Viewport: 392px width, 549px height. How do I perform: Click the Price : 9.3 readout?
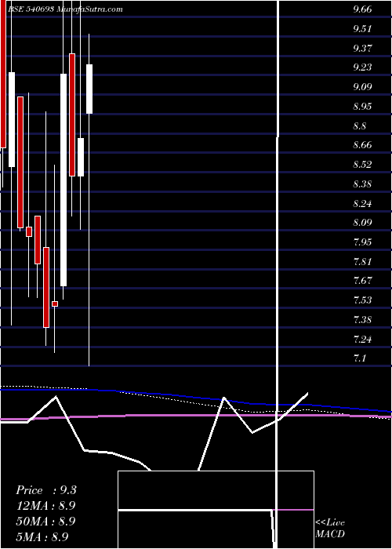tap(46, 490)
